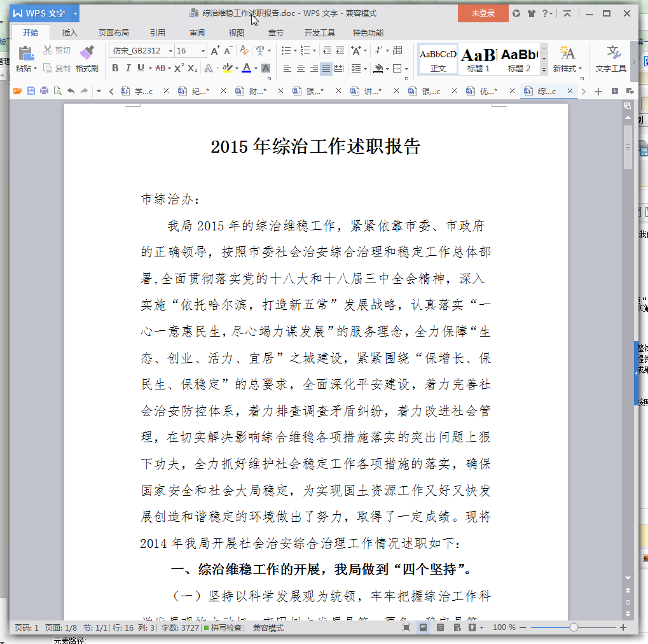Toggle justified text alignment

326,69
